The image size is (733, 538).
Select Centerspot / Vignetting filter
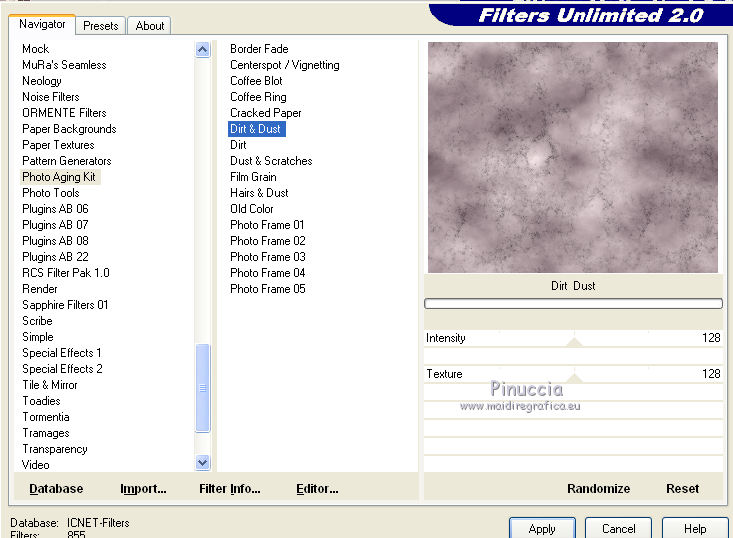[285, 65]
